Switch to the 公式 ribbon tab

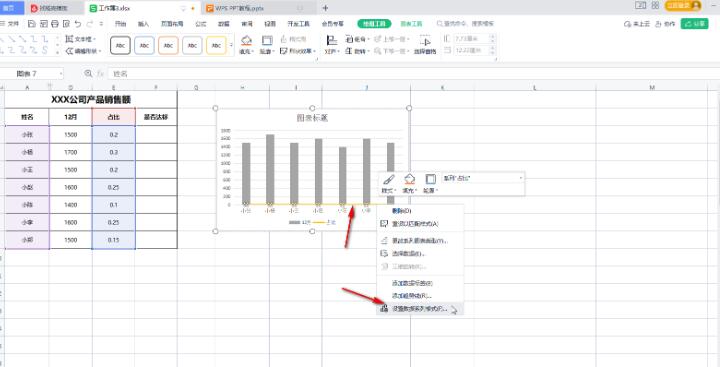point(201,24)
